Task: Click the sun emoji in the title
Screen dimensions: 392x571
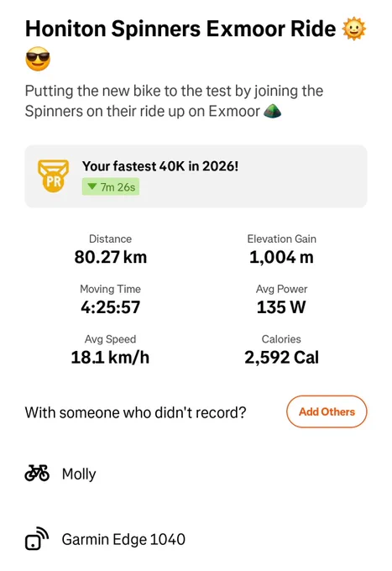Action: pyautogui.click(x=354, y=29)
